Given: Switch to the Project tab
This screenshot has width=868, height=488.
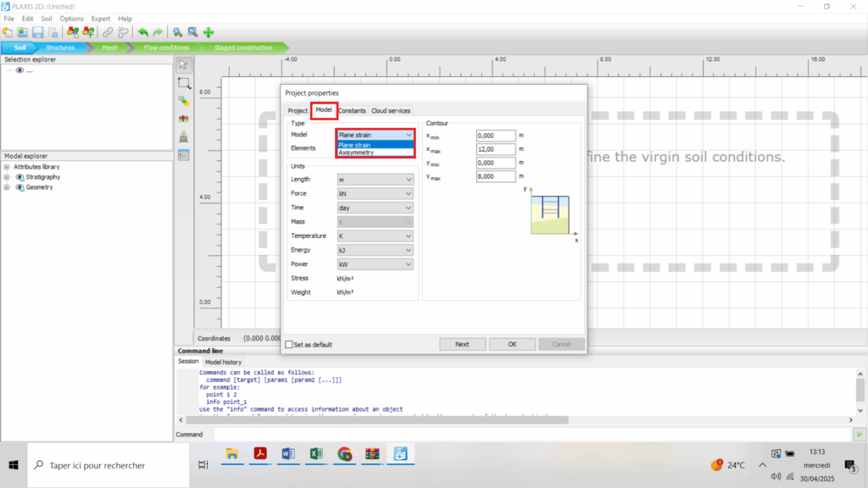Looking at the screenshot, I should (x=298, y=111).
